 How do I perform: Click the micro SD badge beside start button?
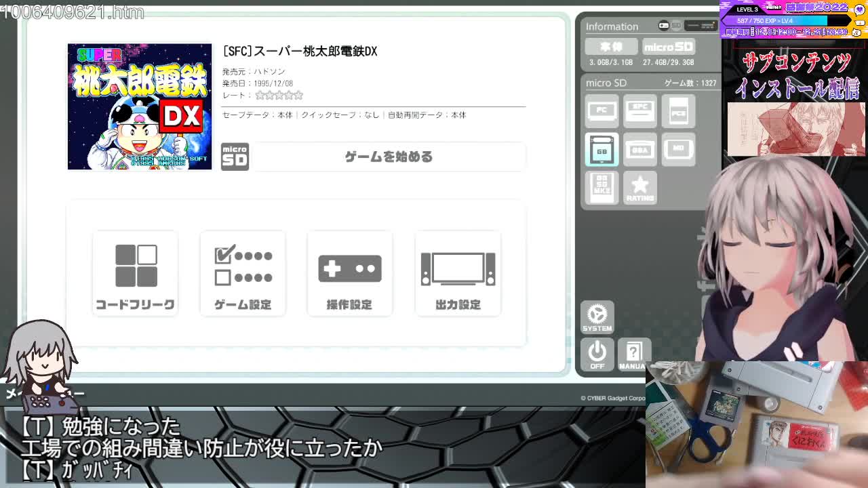pyautogui.click(x=235, y=157)
